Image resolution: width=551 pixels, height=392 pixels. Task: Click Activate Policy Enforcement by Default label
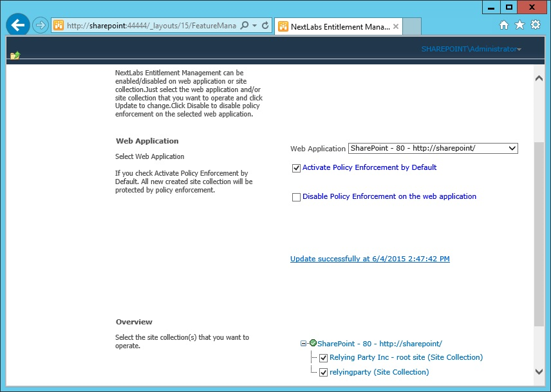tap(369, 167)
